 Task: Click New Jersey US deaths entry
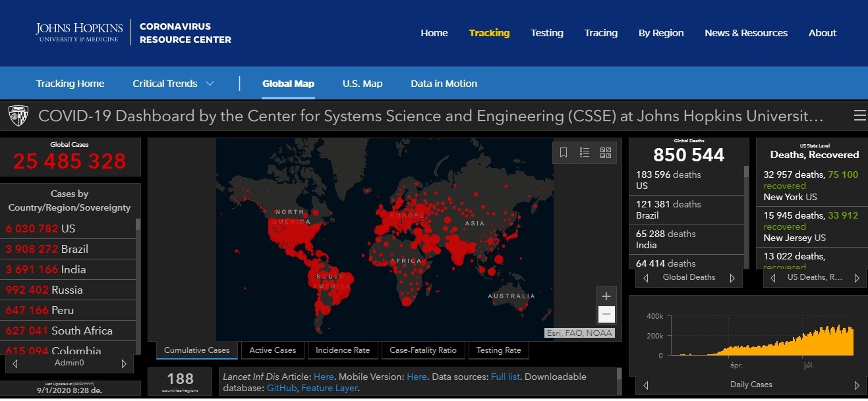click(x=811, y=227)
